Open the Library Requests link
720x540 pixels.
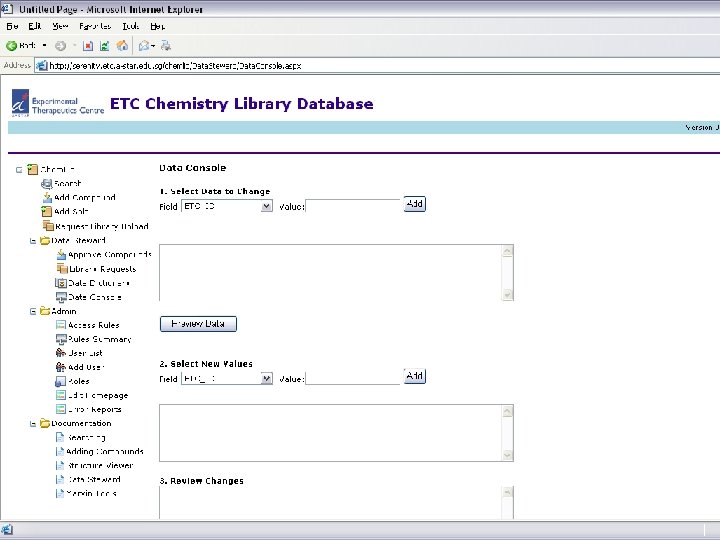click(x=102, y=269)
